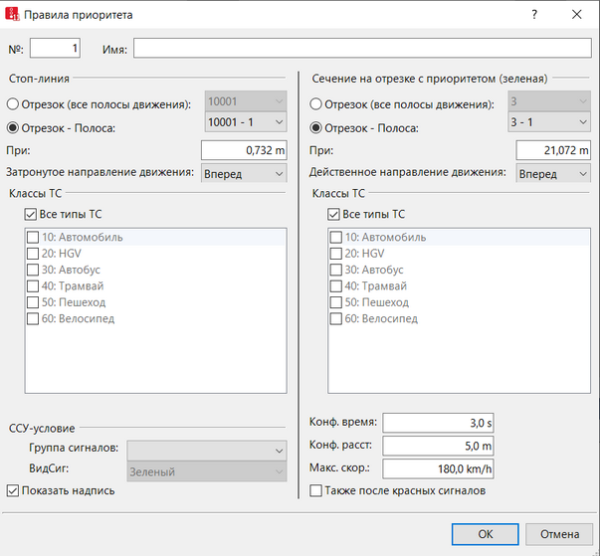This screenshot has width=600, height=556.
Task: Expand 'Действенное направление движения' dropdown
Action: [x=553, y=173]
